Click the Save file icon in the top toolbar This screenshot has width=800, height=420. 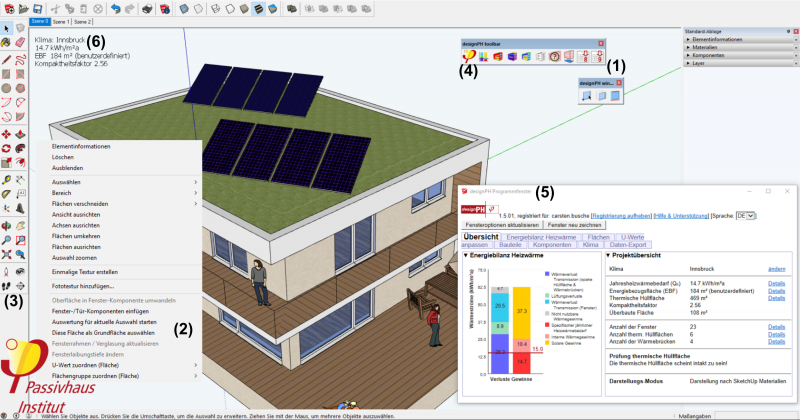pyautogui.click(x=38, y=9)
